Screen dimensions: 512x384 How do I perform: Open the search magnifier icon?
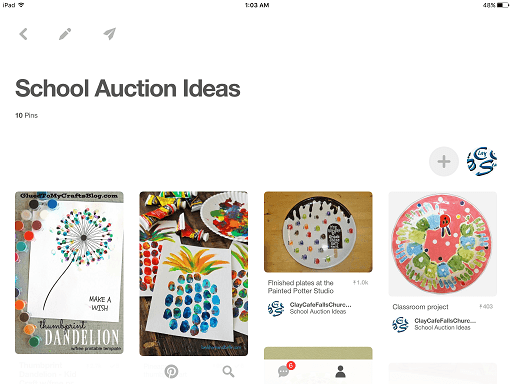[x=228, y=371]
